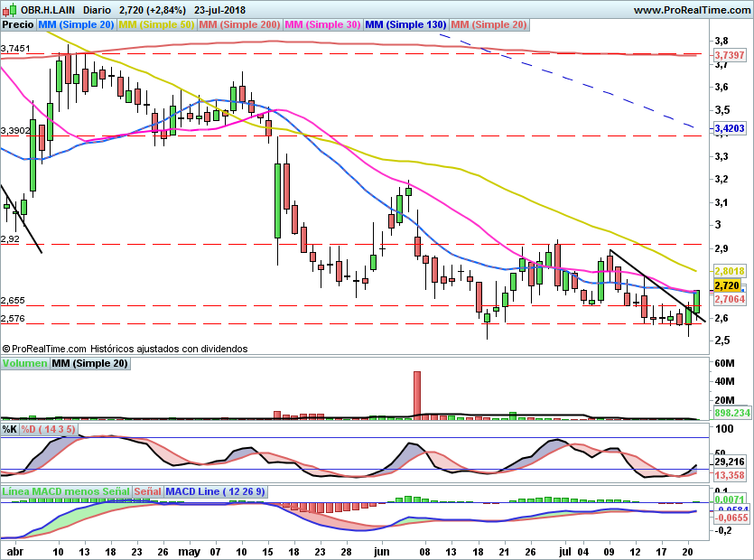The width and height of the screenshot is (754, 560).
Task: Click the Precio indicator label
Action: pyautogui.click(x=18, y=24)
